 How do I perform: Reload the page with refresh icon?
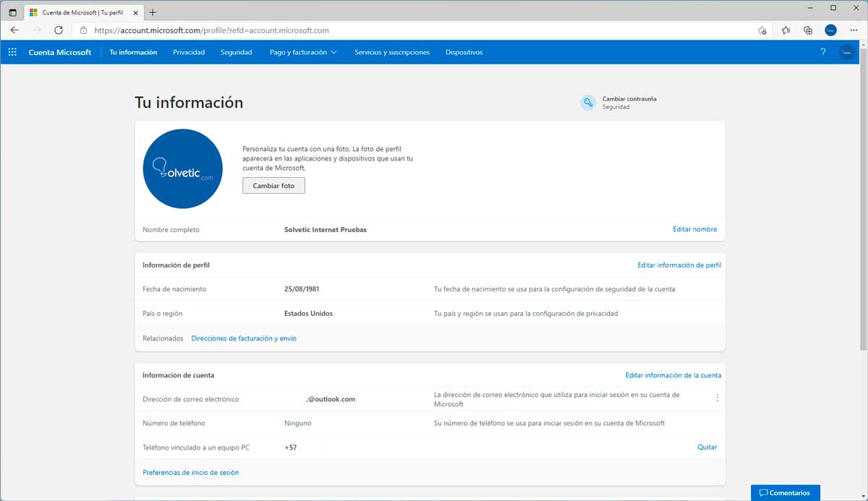click(x=59, y=30)
